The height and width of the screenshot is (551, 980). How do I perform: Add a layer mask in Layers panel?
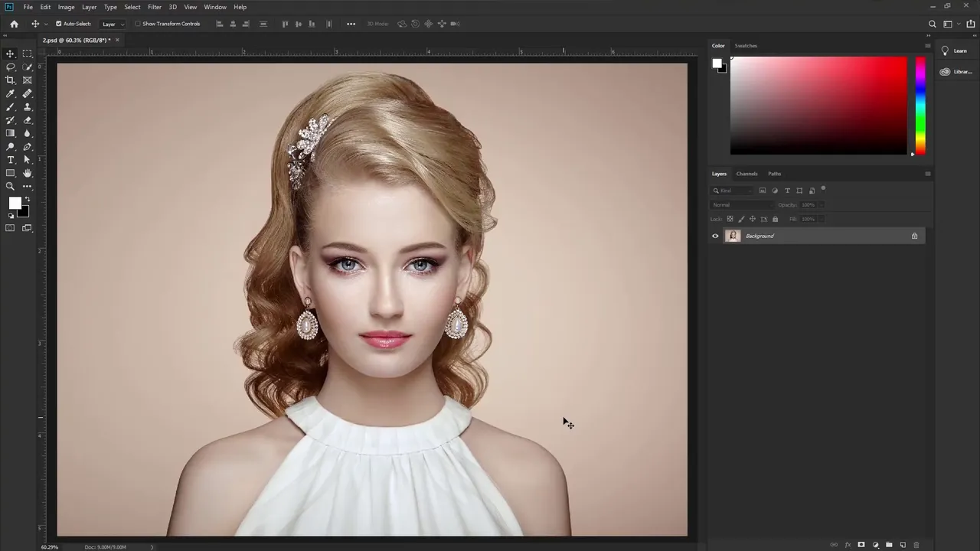(861, 545)
